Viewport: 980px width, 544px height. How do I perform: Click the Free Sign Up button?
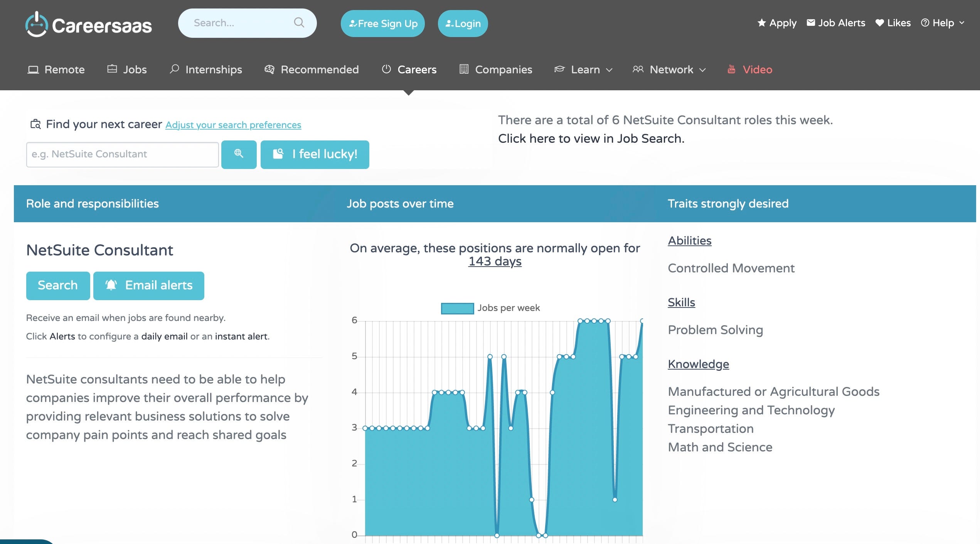click(382, 24)
